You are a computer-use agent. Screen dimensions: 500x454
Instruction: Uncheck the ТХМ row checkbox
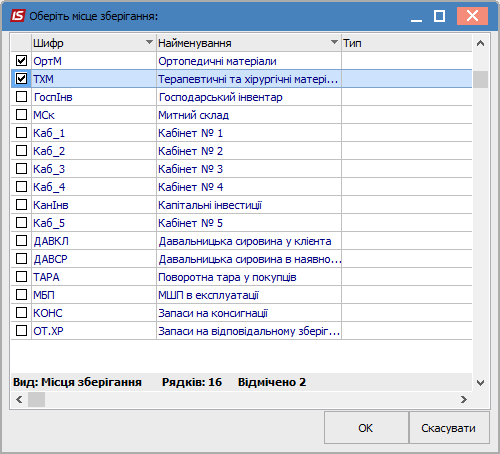click(x=21, y=79)
